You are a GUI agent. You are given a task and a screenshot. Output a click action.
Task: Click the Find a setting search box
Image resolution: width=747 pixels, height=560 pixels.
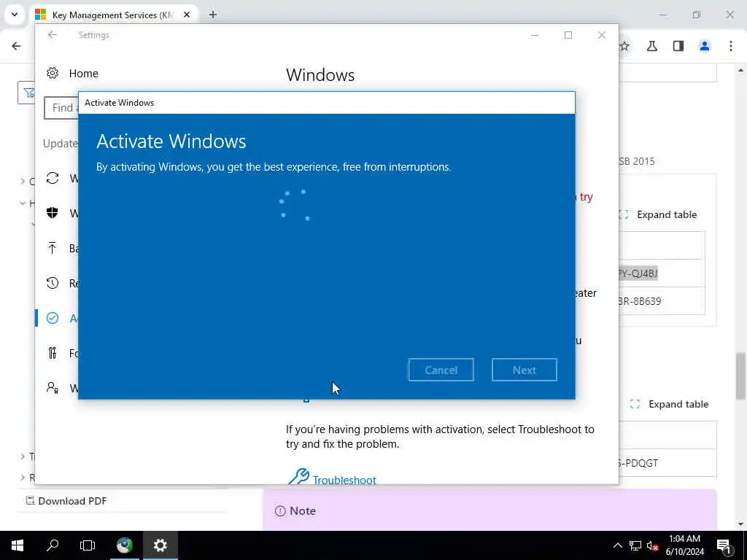tap(61, 108)
